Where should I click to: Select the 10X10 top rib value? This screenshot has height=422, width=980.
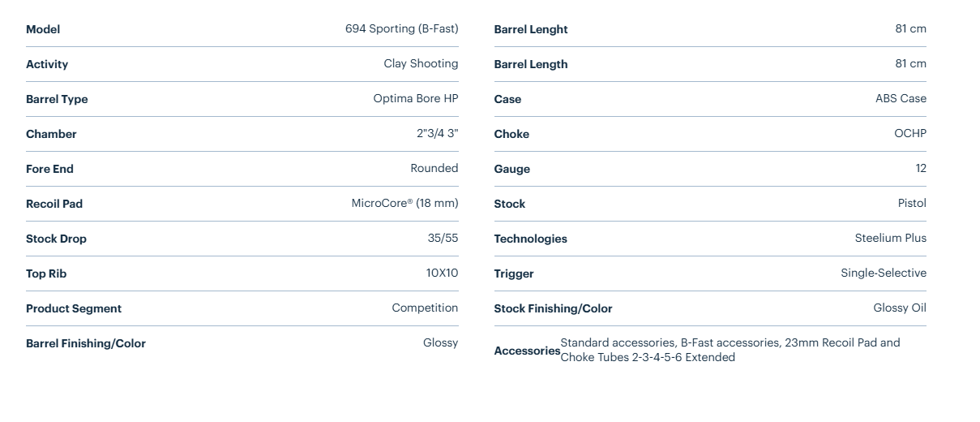point(442,273)
